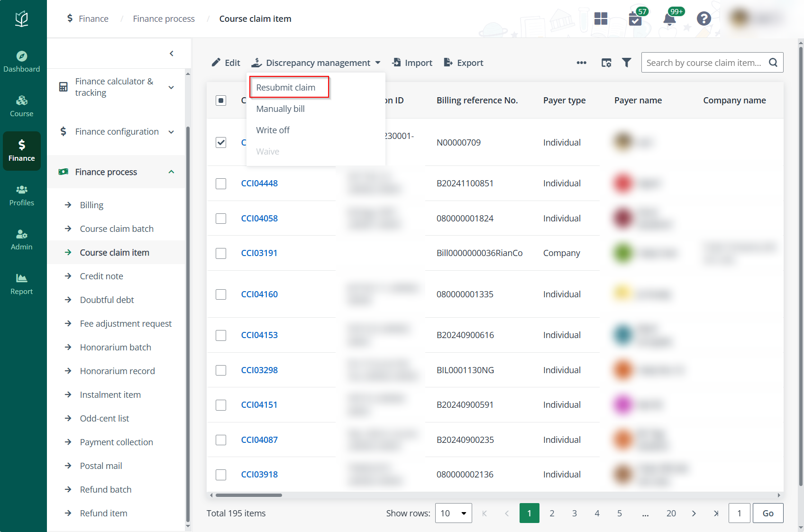
Task: Check the CCI04160 row checkbox
Action: (221, 294)
